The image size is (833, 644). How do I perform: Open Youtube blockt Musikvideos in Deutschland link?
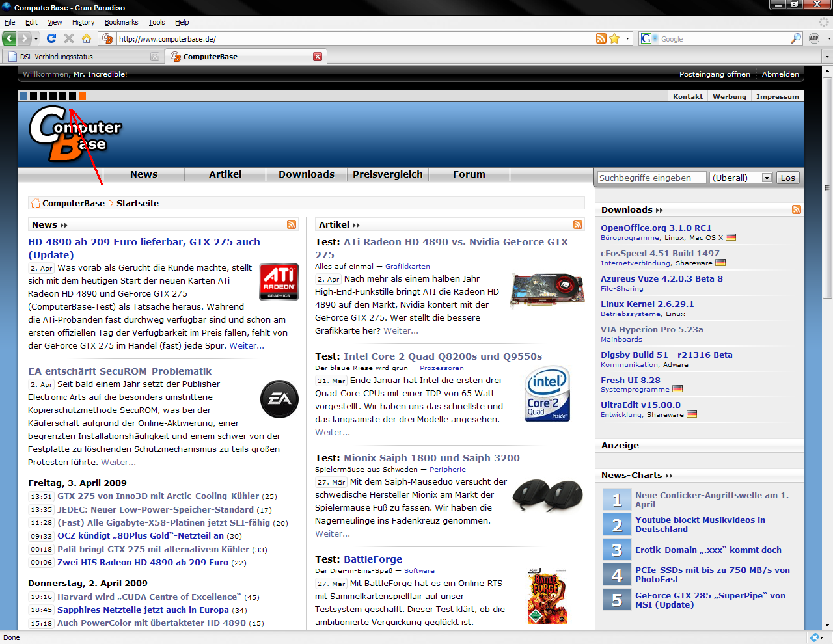point(700,525)
